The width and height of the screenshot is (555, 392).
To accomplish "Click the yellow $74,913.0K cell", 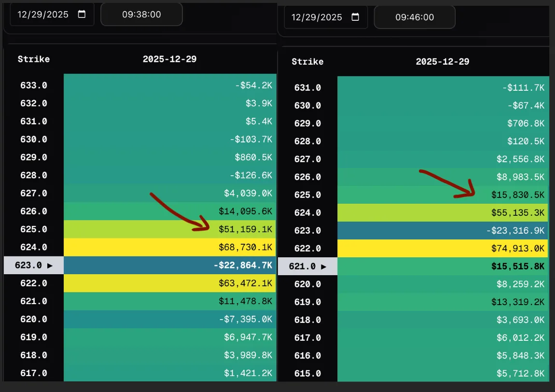I will click(x=443, y=249).
